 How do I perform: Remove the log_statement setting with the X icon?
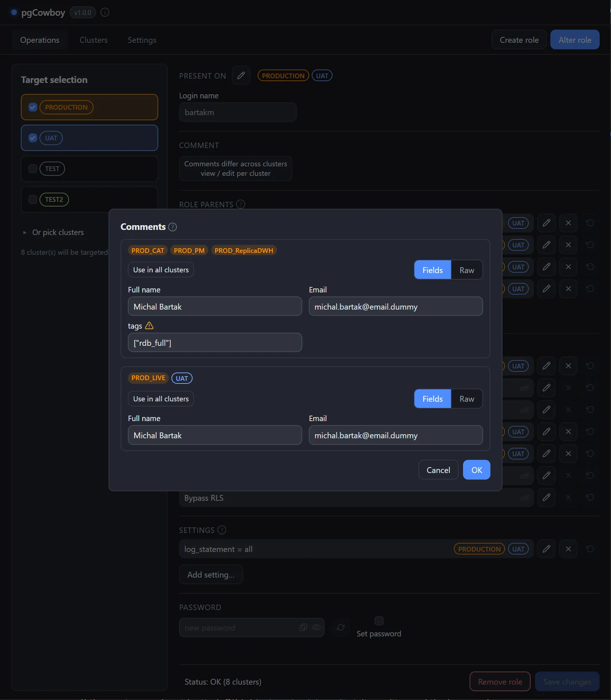[568, 549]
